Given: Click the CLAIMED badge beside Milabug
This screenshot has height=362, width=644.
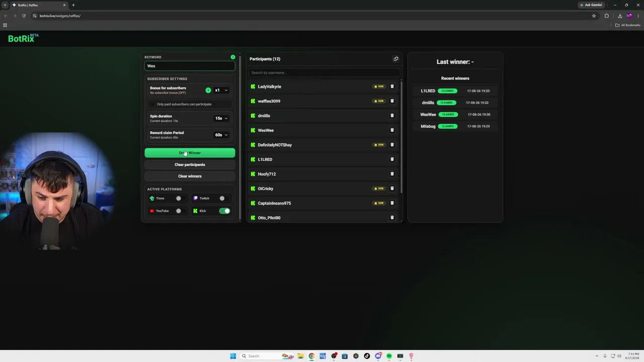Looking at the screenshot, I should click(x=447, y=126).
